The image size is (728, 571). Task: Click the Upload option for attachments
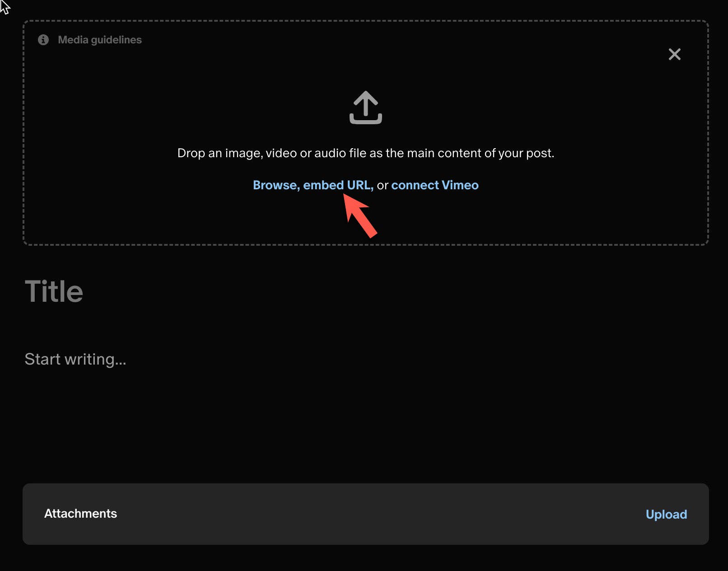(666, 514)
